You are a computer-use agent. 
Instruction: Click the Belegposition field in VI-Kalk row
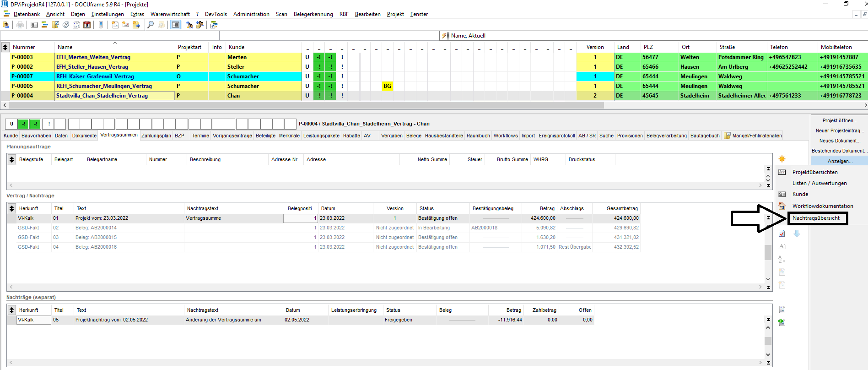300,218
